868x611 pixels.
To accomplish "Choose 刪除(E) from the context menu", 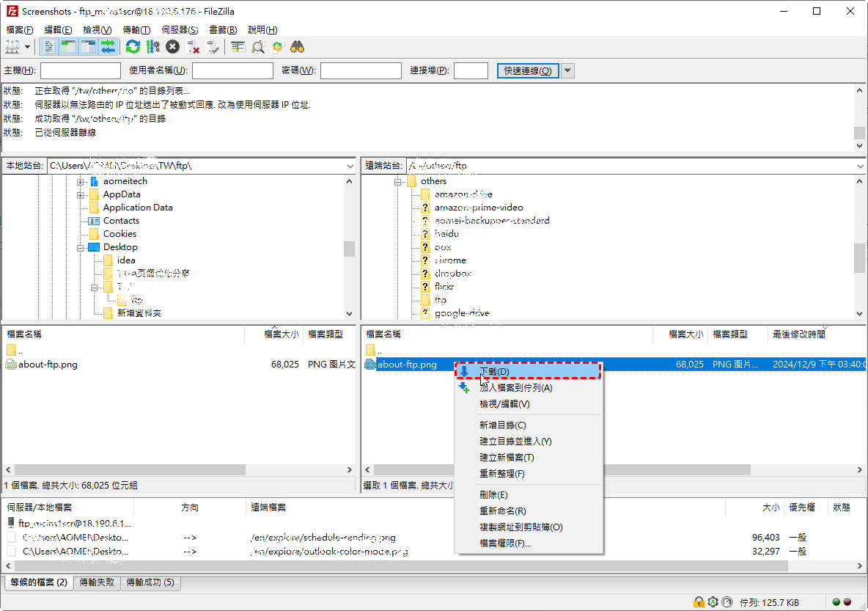I will [x=528, y=494].
